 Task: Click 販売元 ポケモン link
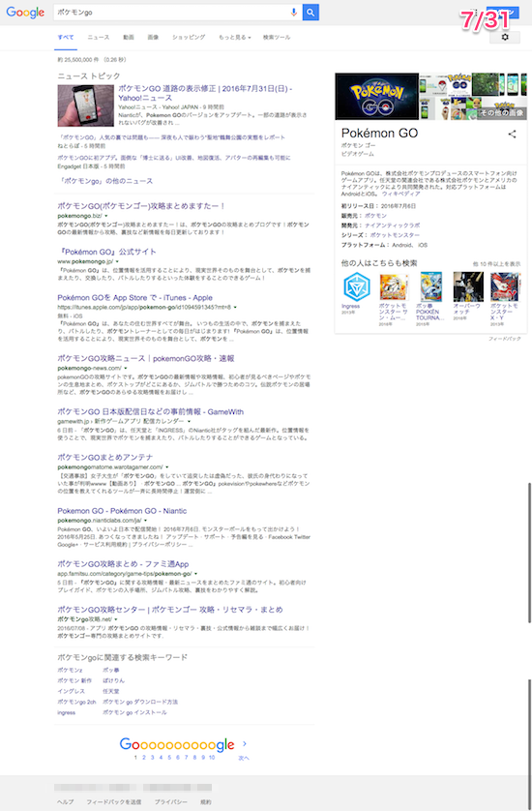(375, 216)
